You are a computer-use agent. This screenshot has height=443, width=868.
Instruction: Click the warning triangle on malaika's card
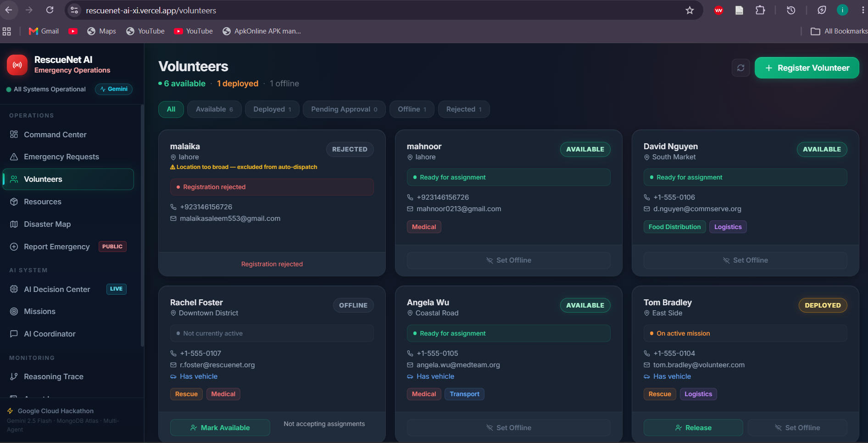(173, 167)
